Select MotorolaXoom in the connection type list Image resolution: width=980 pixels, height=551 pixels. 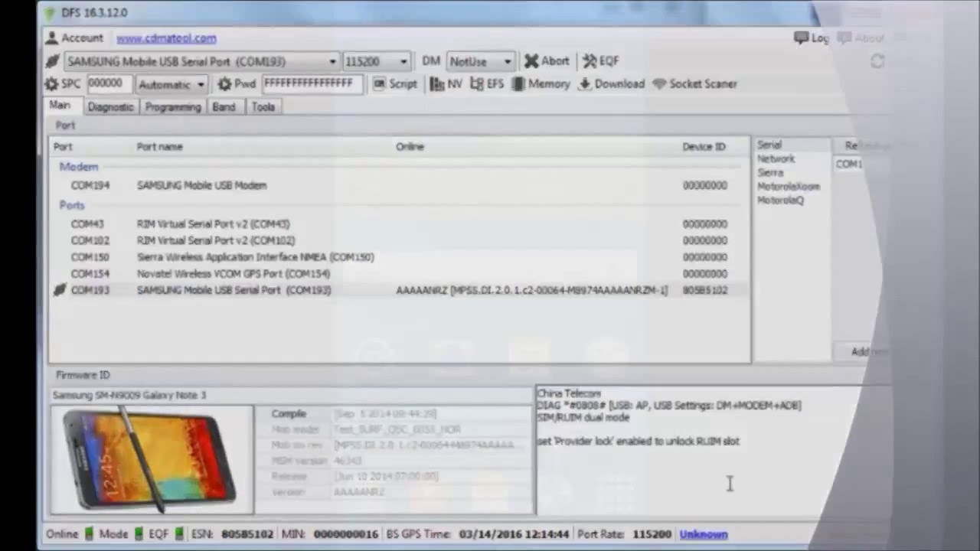(789, 186)
